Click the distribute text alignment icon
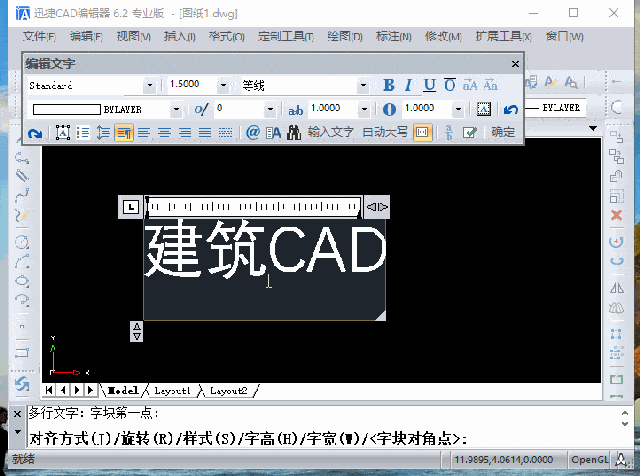The height and width of the screenshot is (476, 640). pos(225,132)
